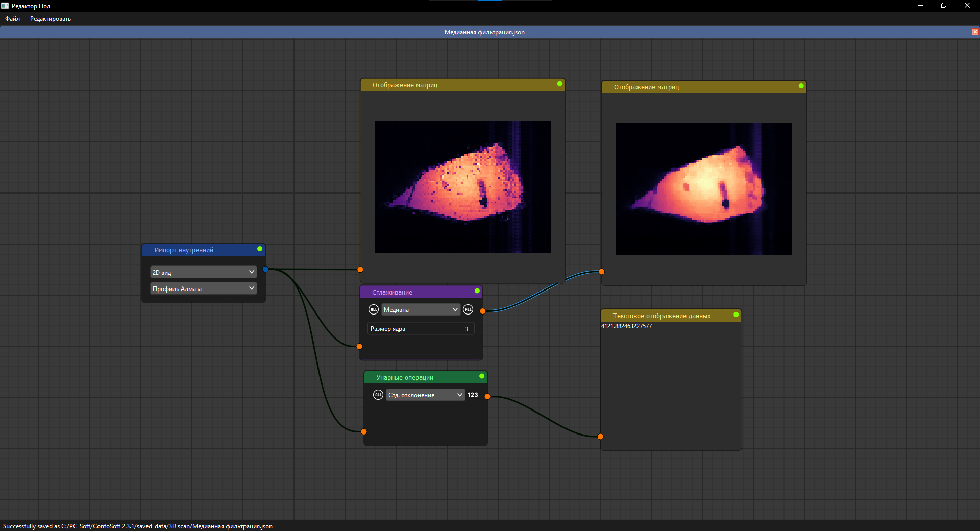Viewport: 980px width, 531px height.
Task: Restore down the Редактор Нод window
Action: 944,6
